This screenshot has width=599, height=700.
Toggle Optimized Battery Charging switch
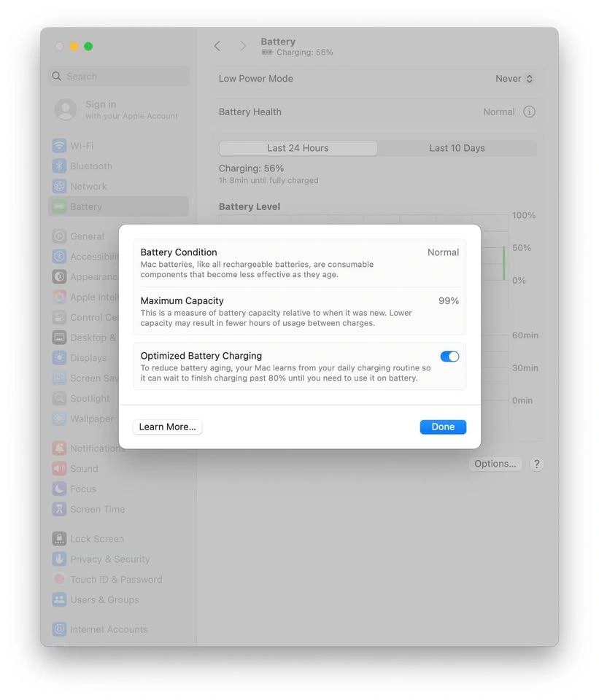(449, 357)
